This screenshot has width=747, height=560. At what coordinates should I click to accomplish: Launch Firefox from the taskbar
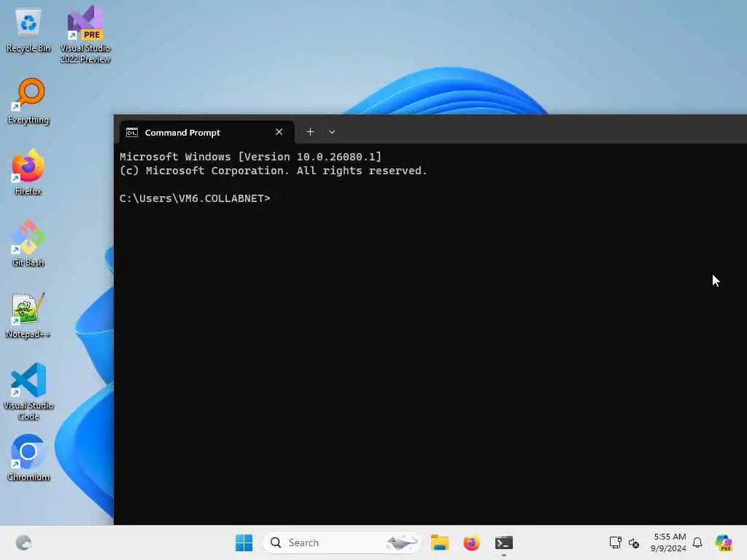472,542
